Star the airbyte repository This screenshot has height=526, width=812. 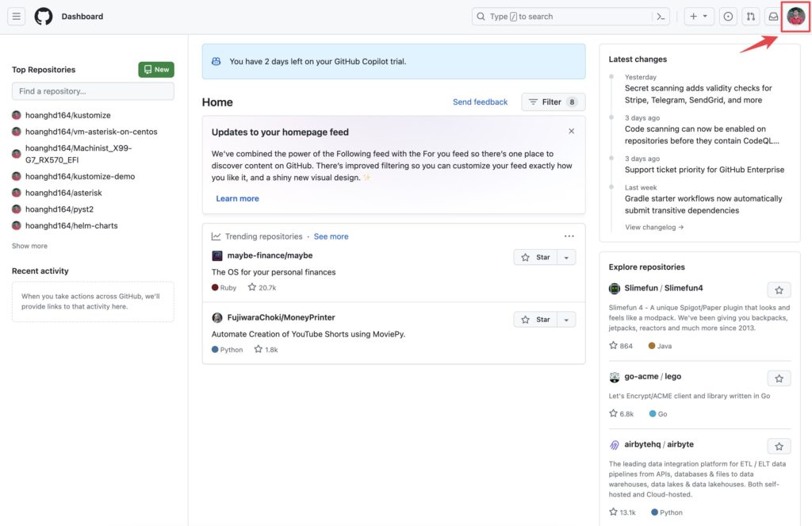779,446
